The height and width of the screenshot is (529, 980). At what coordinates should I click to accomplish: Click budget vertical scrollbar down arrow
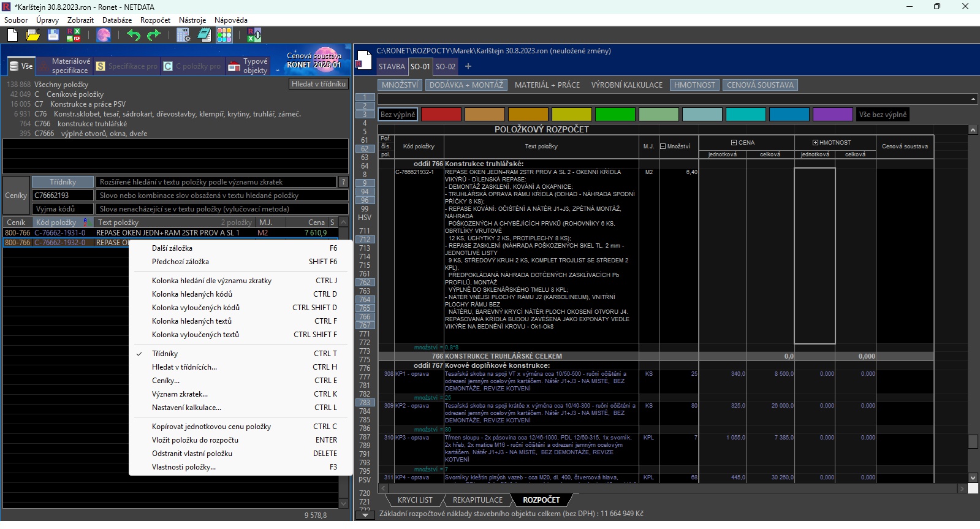973,478
